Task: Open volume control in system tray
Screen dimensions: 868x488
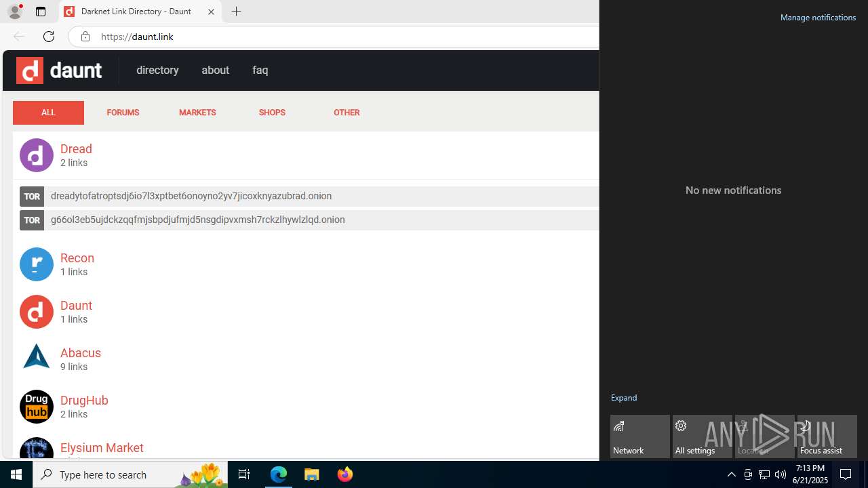Action: pos(781,474)
